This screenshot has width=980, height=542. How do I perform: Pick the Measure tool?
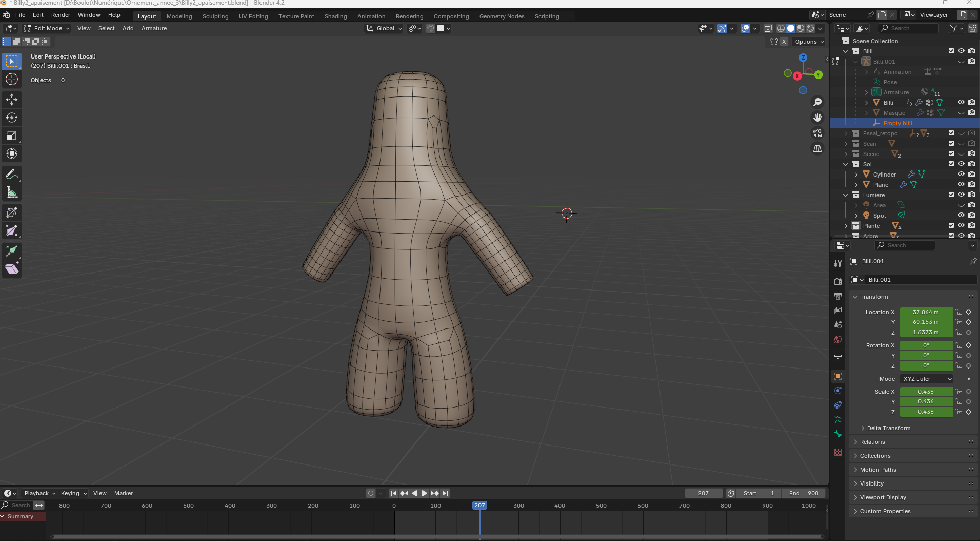coord(11,193)
